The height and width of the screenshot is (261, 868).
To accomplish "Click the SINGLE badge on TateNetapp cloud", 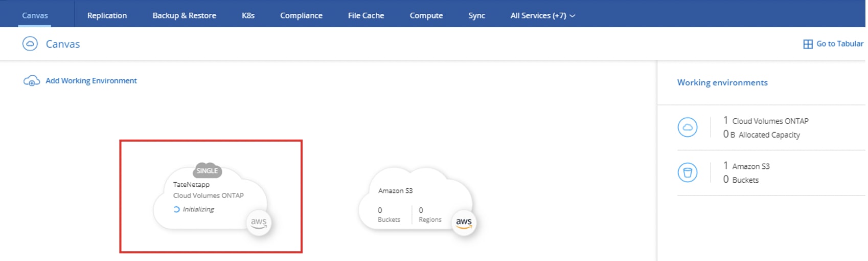I will click(207, 171).
